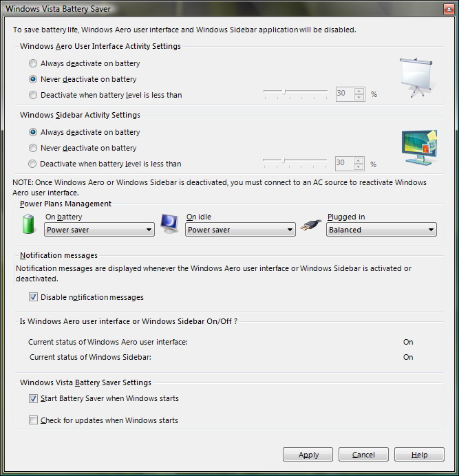Click the Aero battery level slider
This screenshot has width=459, height=476.
(x=296, y=94)
